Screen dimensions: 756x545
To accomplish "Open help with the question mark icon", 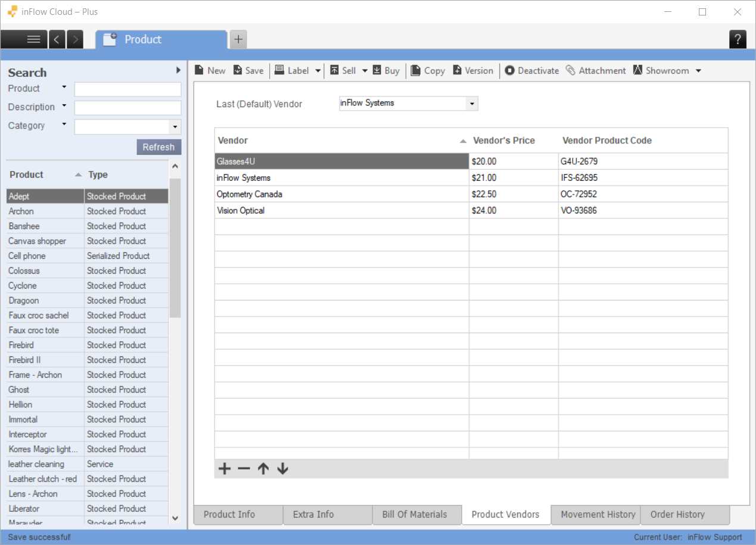I will point(738,39).
